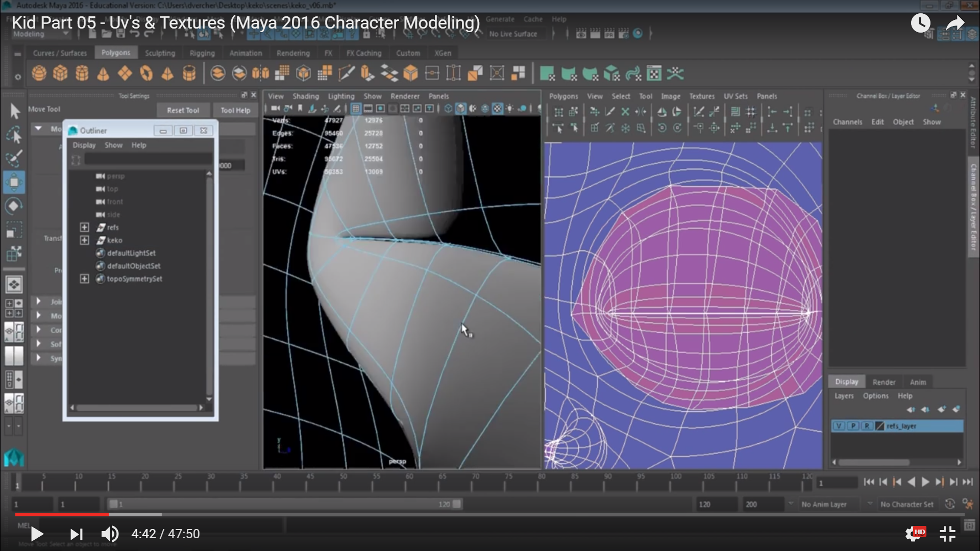Open the UV Sets menu in UV Editor
The height and width of the screenshot is (551, 980).
736,96
